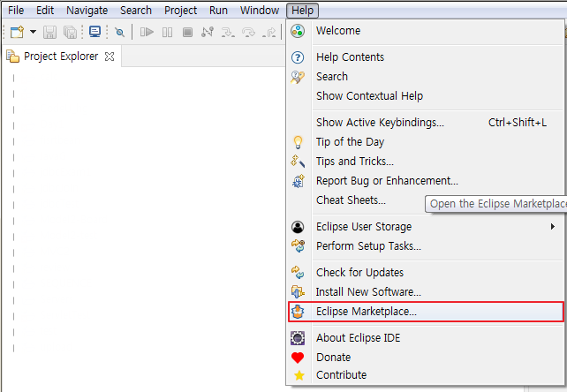Screen dimensions: 567x392
Task: Choose Eclipse User Storage entry
Action: coord(426,227)
